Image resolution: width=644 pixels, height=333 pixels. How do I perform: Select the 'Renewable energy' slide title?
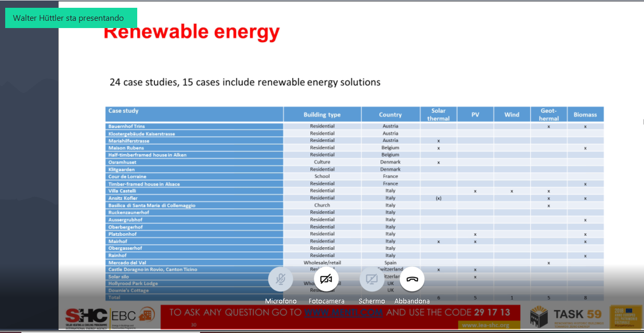[x=192, y=32]
